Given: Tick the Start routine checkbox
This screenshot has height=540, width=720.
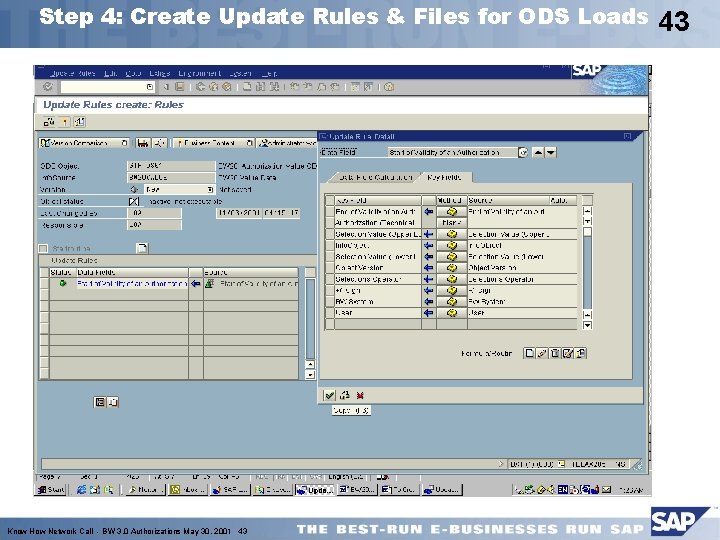Looking at the screenshot, I should click(x=43, y=248).
